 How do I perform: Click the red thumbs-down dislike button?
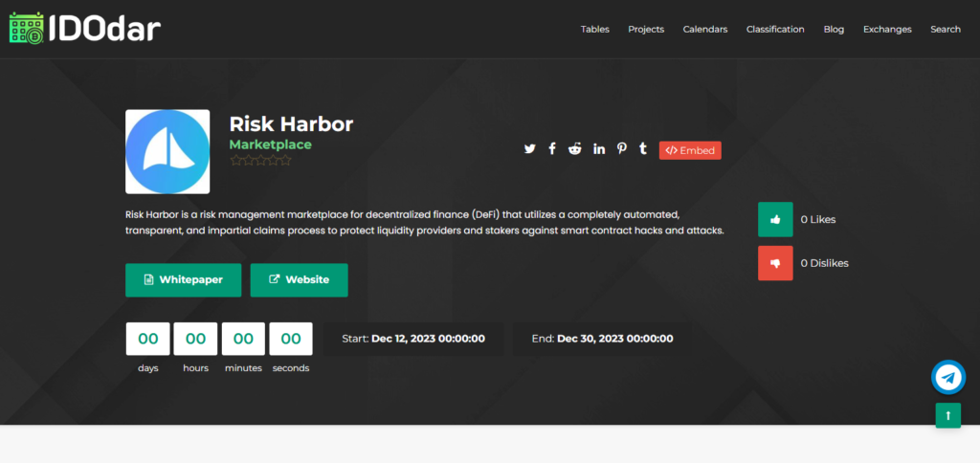[x=775, y=263]
